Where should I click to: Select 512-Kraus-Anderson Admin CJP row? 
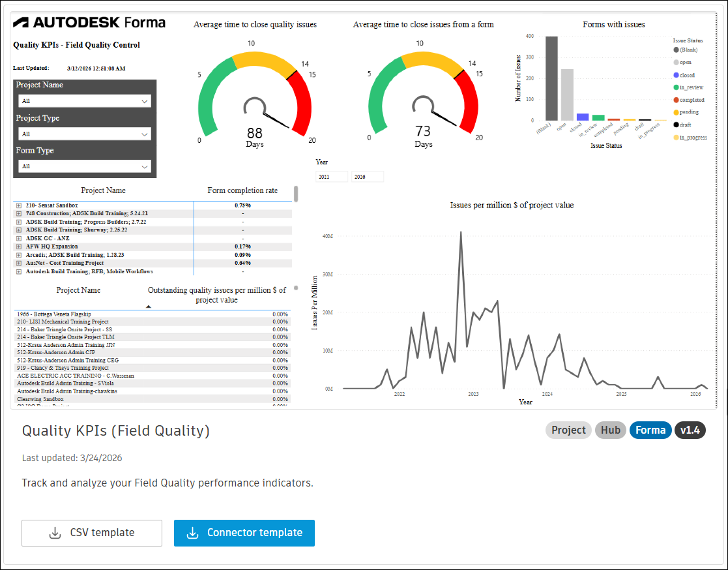point(153,353)
